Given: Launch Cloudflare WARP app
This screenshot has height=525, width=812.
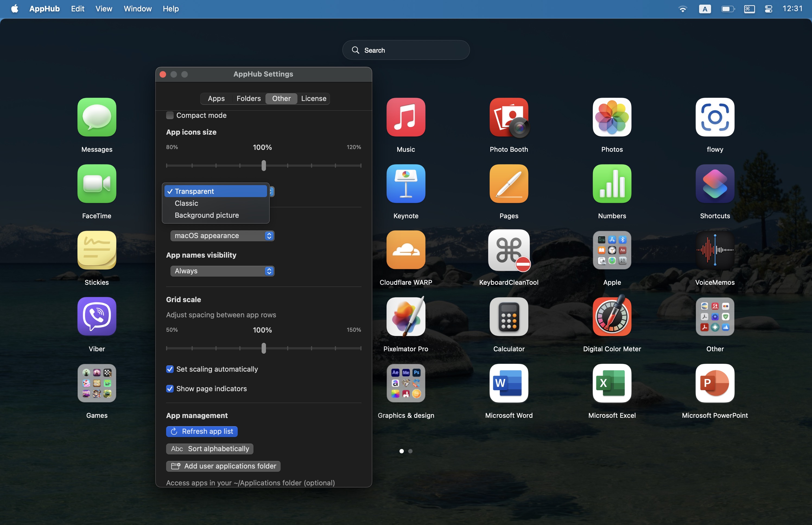Looking at the screenshot, I should point(405,250).
